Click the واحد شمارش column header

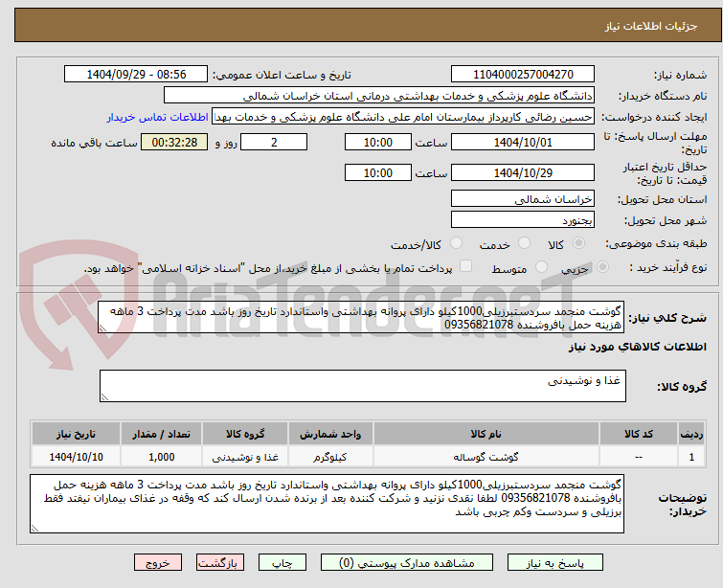point(330,434)
